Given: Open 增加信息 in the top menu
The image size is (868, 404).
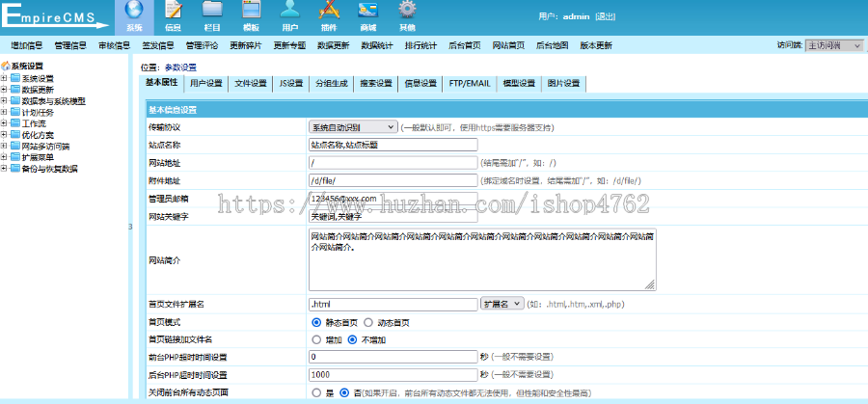Looking at the screenshot, I should tap(27, 46).
